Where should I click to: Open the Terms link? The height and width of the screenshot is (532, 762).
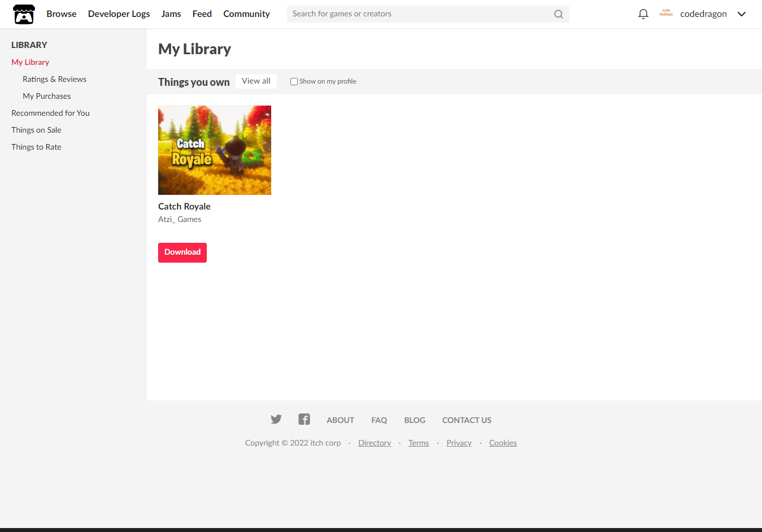click(419, 443)
